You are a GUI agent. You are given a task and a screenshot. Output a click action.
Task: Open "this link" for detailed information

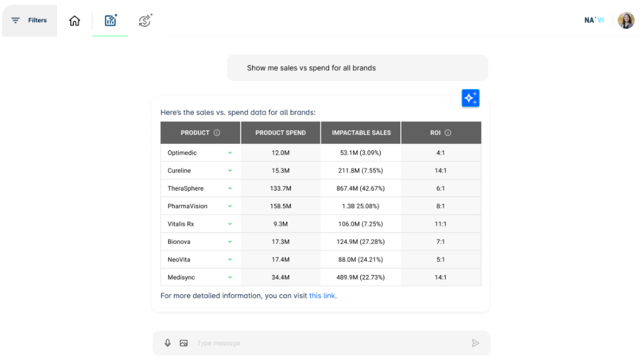coord(323,296)
